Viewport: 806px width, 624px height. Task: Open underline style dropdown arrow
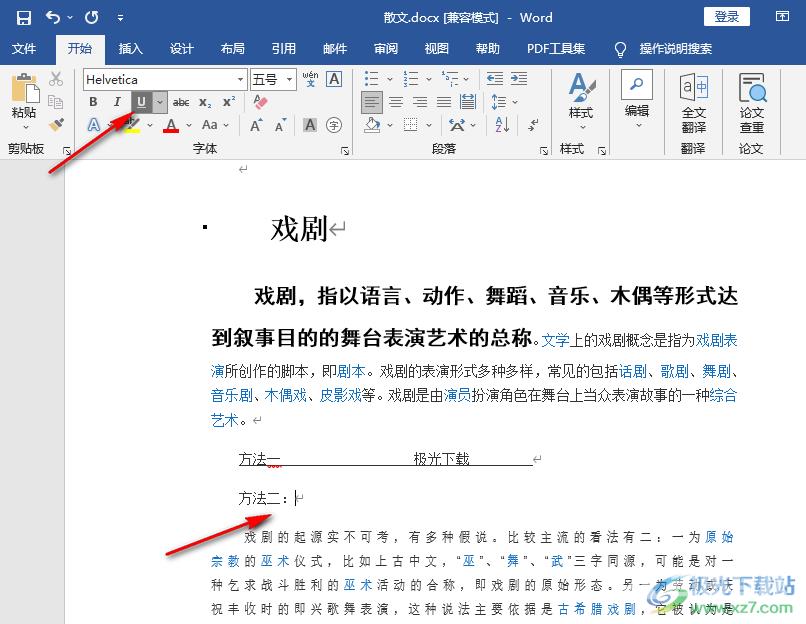point(160,102)
